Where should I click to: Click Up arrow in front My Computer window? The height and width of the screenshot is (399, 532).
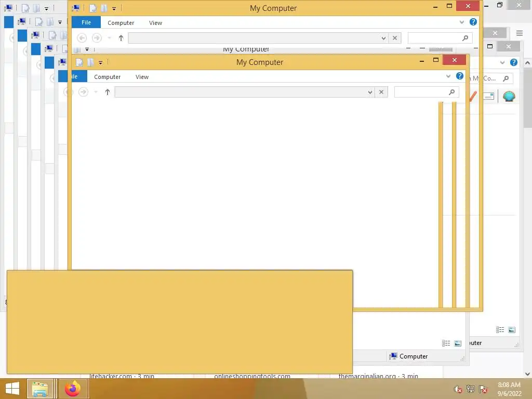[107, 92]
